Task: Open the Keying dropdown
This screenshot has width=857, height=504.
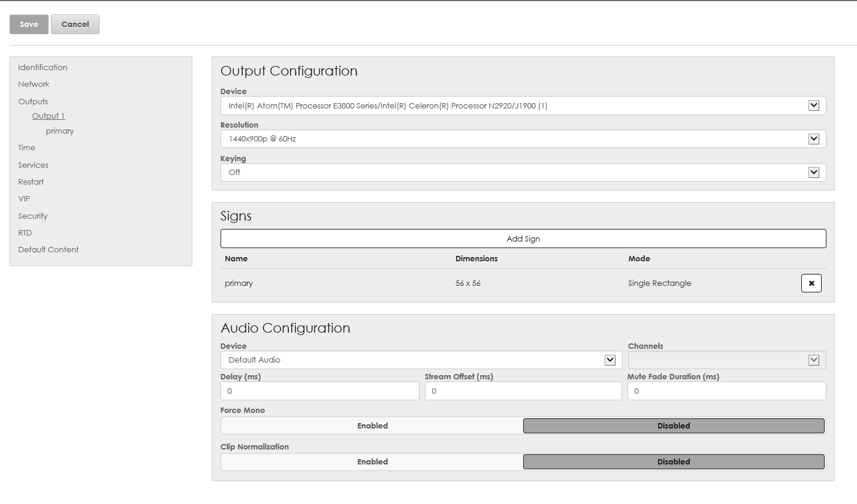Action: coord(523,173)
